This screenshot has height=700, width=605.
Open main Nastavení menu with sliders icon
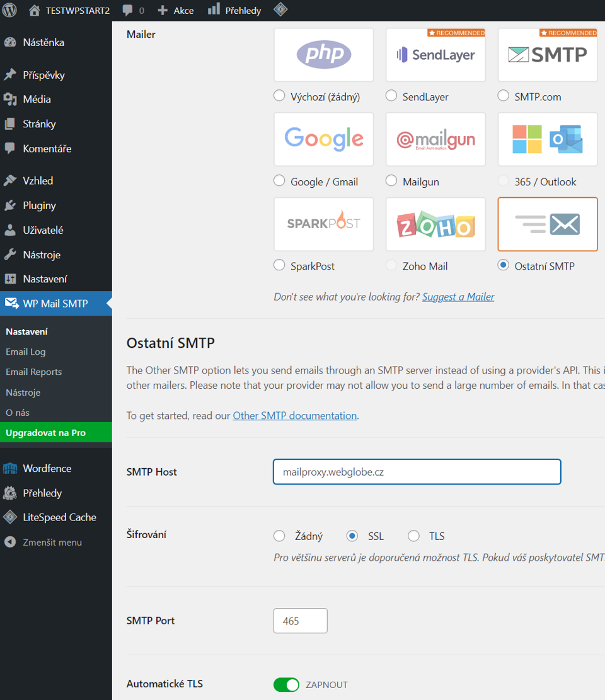pos(56,279)
